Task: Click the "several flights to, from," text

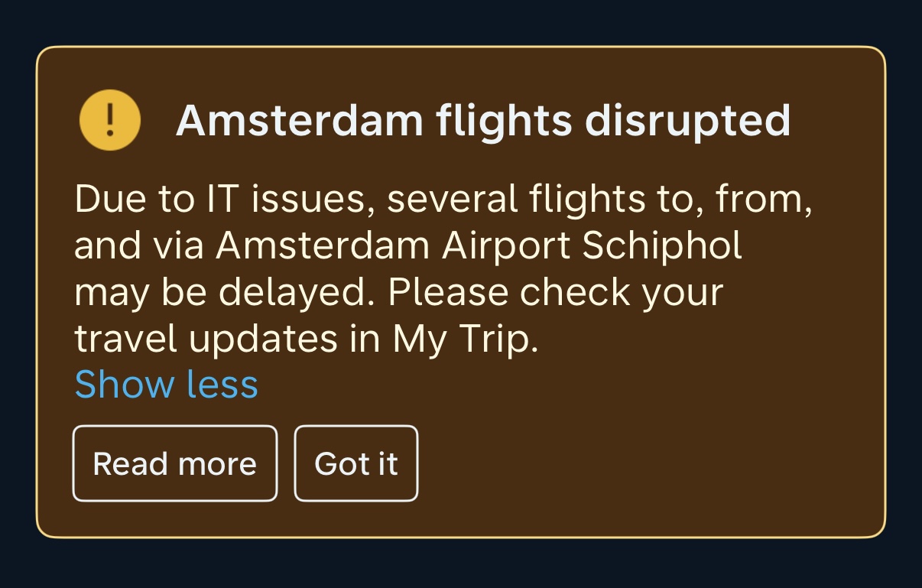Action: pos(599,200)
